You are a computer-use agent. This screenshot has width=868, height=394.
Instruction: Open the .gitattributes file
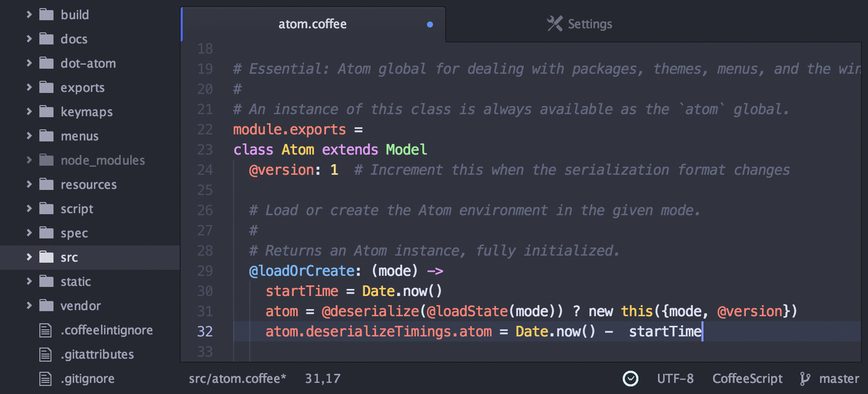[97, 355]
